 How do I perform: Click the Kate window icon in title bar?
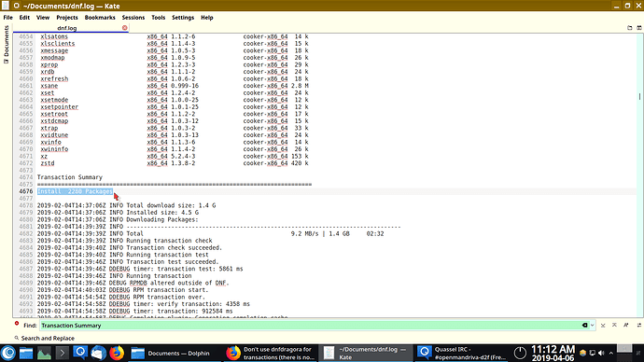click(6, 6)
